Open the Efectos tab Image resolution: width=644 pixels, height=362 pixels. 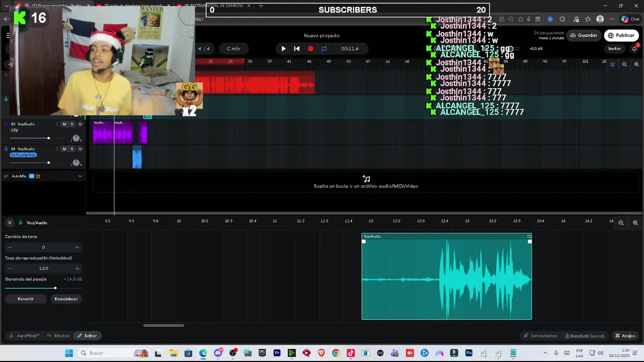(58, 336)
